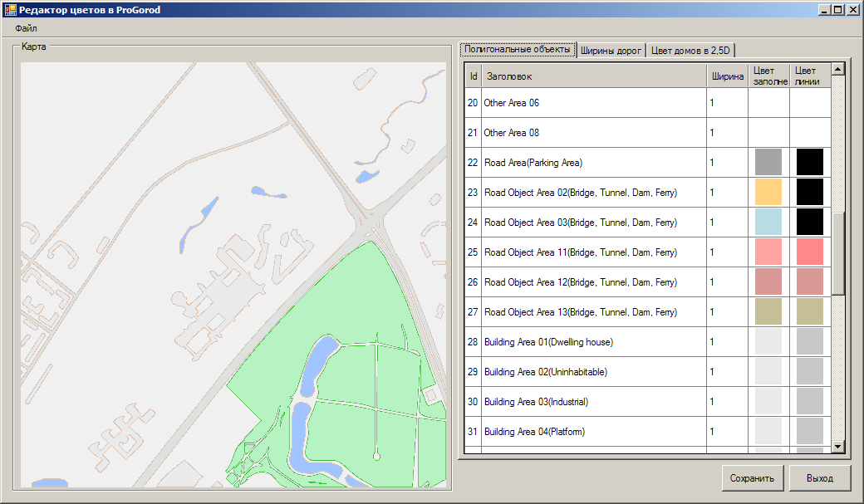
Task: Click the Id column header
Action: [474, 76]
